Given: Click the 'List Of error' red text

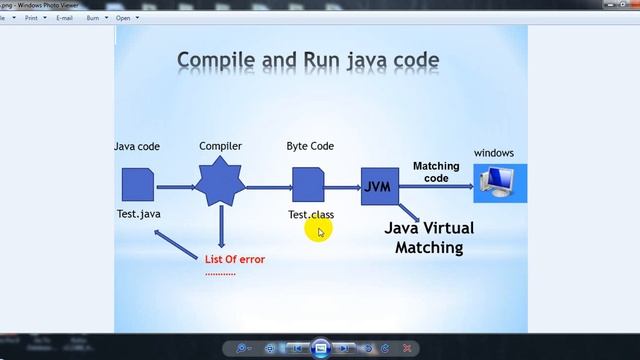Looking at the screenshot, I should 235,260.
